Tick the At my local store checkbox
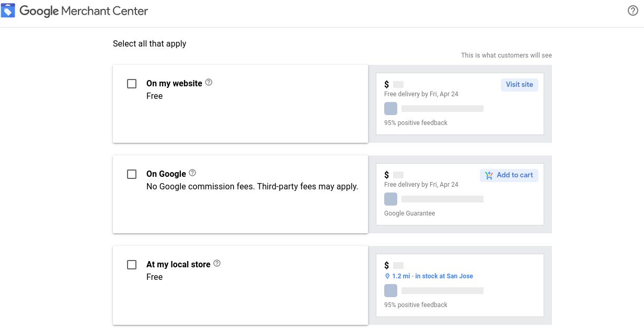644x328 pixels. [132, 265]
